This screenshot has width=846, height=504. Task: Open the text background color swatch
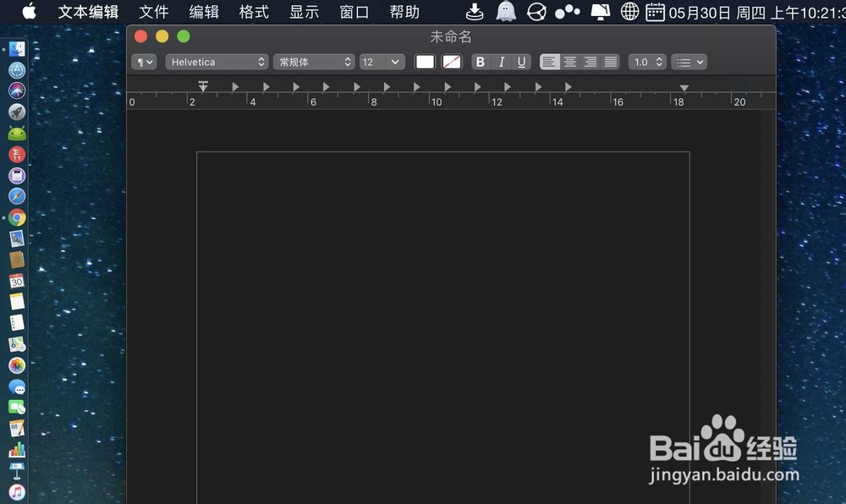pos(452,62)
